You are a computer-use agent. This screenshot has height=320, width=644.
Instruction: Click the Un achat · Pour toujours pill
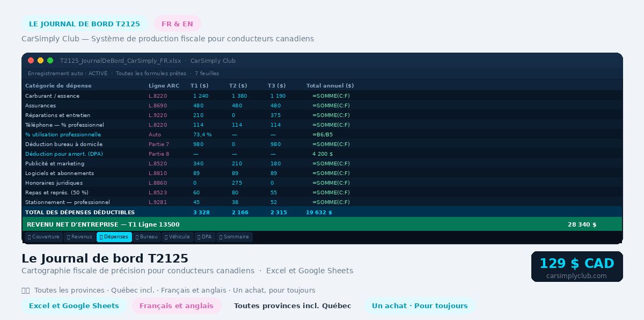420,306
